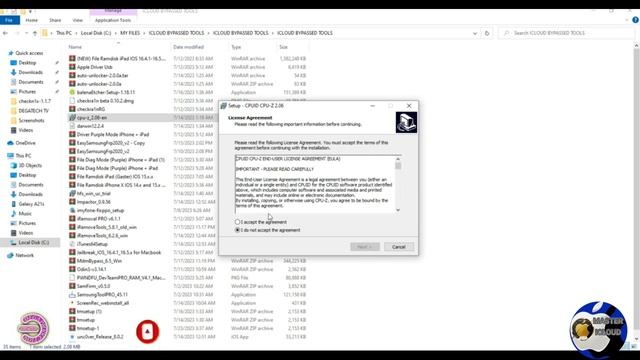Select balenaEtcher-Setup-1.18.11 application icon
640x360 pixels.
coord(72,92)
